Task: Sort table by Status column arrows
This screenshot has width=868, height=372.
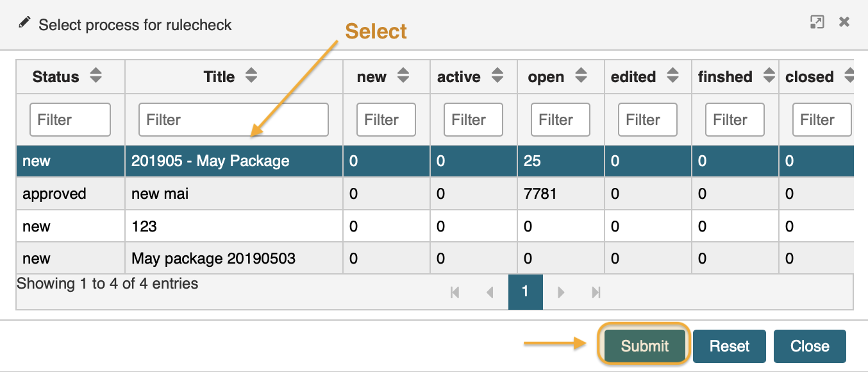Action: pos(96,76)
